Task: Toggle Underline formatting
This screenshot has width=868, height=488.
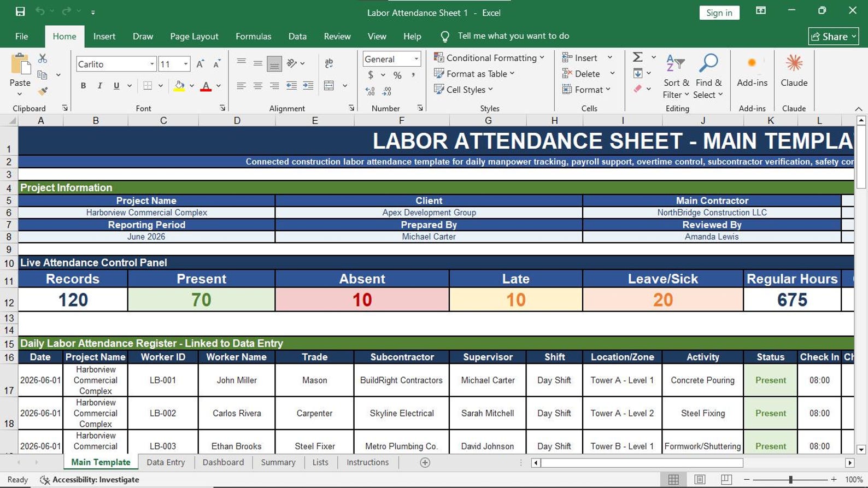Action: pos(116,86)
